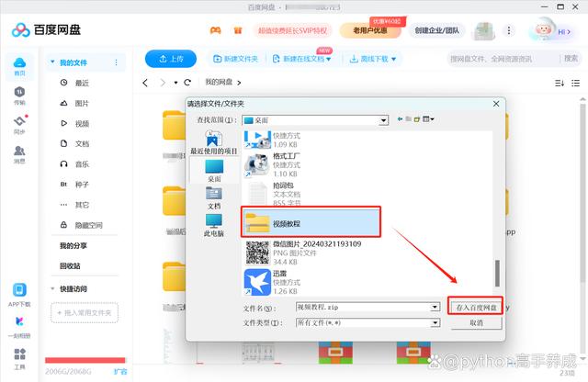Expand 新建在线文档 dropdown
Screen dimensions: 588x382
click(x=329, y=60)
